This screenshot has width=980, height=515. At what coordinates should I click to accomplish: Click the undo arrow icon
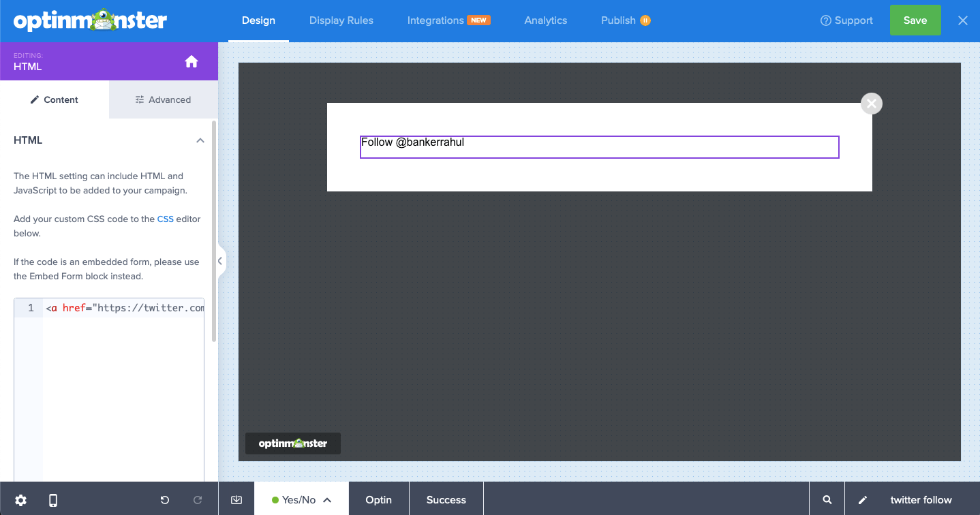point(165,500)
